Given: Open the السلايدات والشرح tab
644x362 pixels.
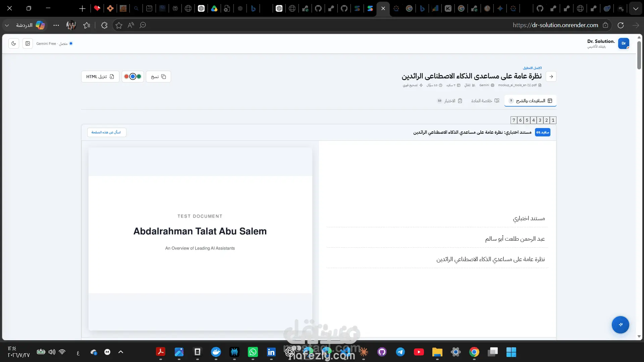Looking at the screenshot, I should click(531, 101).
